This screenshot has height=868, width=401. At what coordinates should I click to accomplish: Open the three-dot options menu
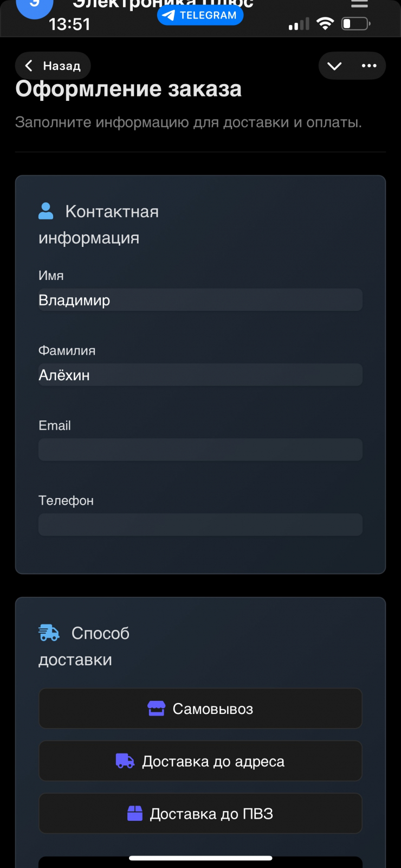coord(369,66)
